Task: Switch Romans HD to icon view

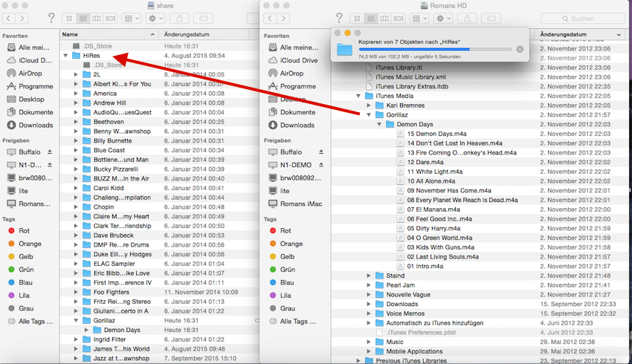Action: pos(357,18)
